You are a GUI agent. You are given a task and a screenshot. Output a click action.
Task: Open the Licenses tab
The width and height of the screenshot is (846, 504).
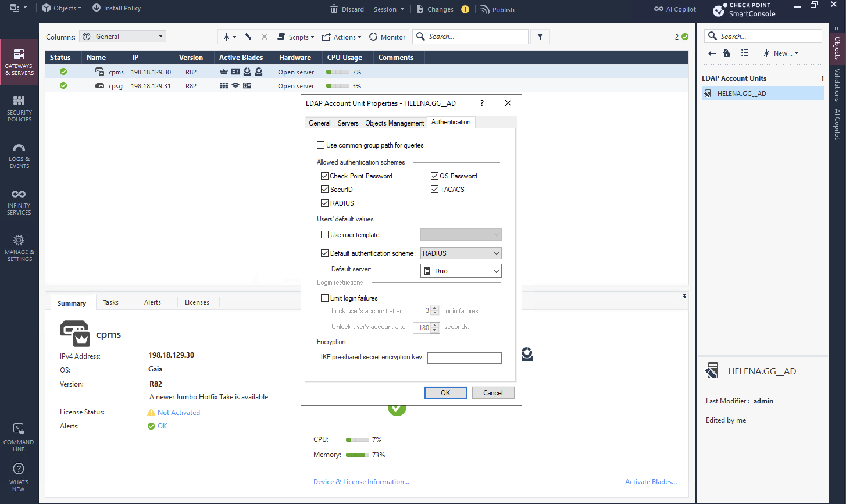pos(197,302)
